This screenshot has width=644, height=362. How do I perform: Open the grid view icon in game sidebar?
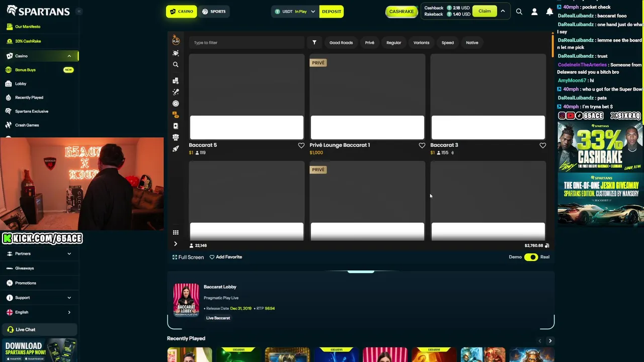(176, 232)
